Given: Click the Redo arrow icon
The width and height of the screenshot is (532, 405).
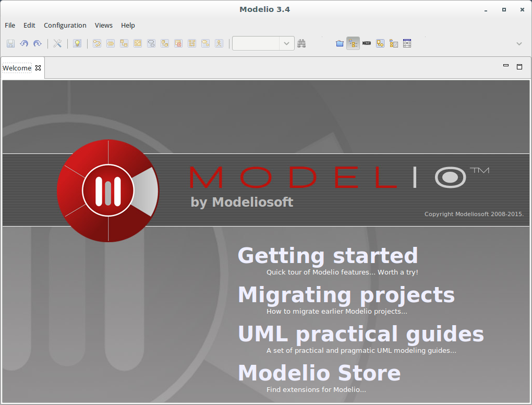Looking at the screenshot, I should [38, 43].
